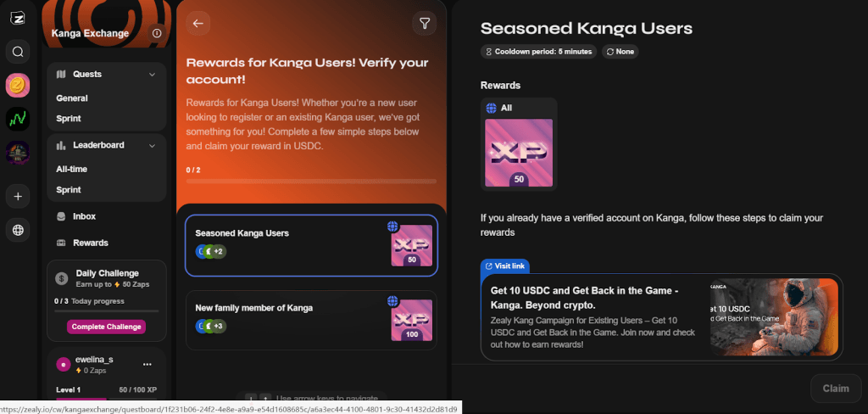Viewport: 868px width, 414px height.
Task: Go back with the arrow button
Action: coord(198,23)
